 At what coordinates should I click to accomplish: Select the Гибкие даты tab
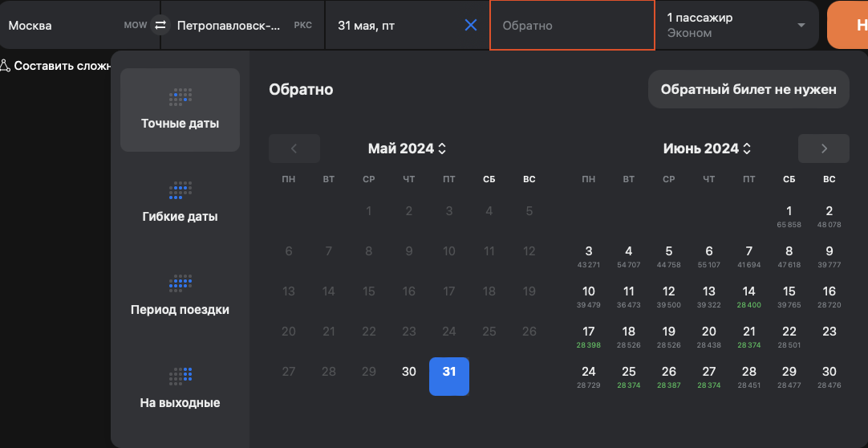(180, 202)
